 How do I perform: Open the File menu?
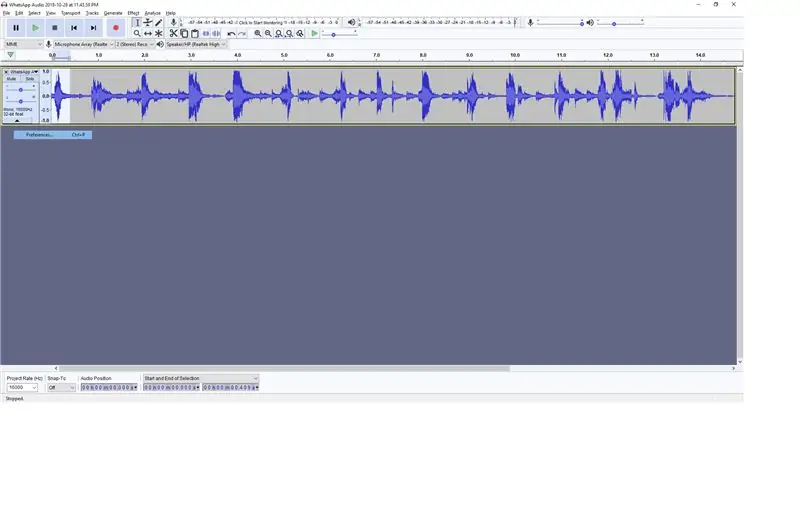6,13
